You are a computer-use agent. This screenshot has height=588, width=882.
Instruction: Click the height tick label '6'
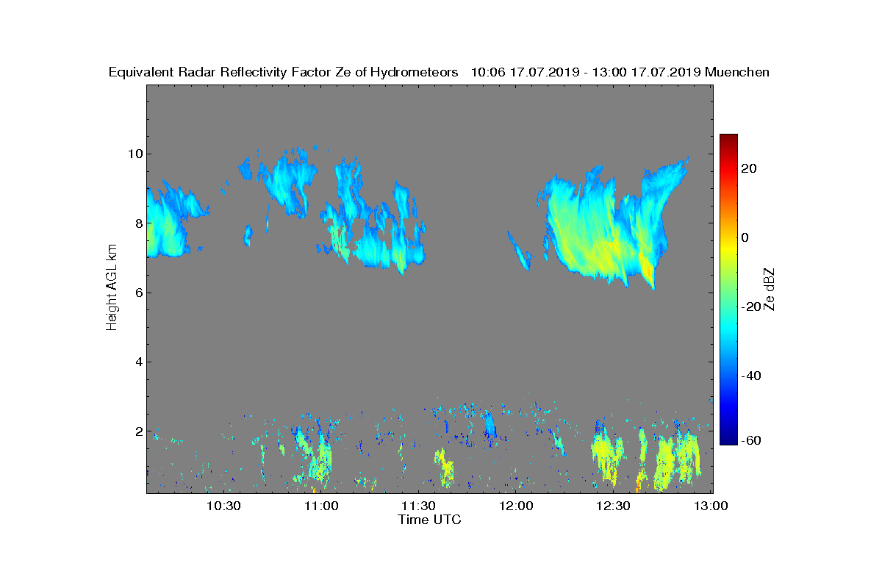pos(137,293)
